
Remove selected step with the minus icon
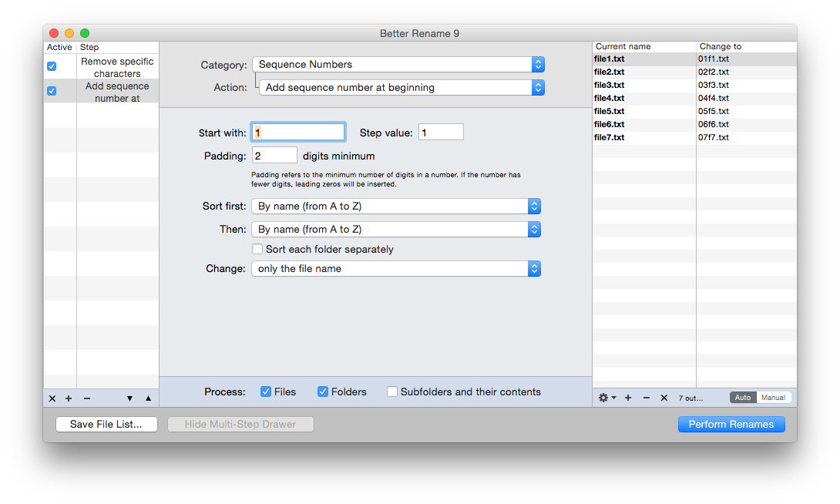pos(86,398)
